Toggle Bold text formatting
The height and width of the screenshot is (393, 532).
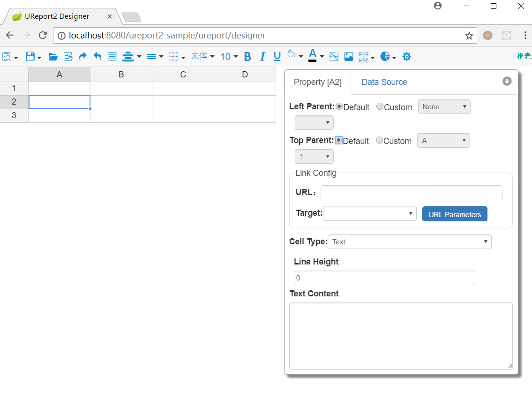pyautogui.click(x=247, y=57)
